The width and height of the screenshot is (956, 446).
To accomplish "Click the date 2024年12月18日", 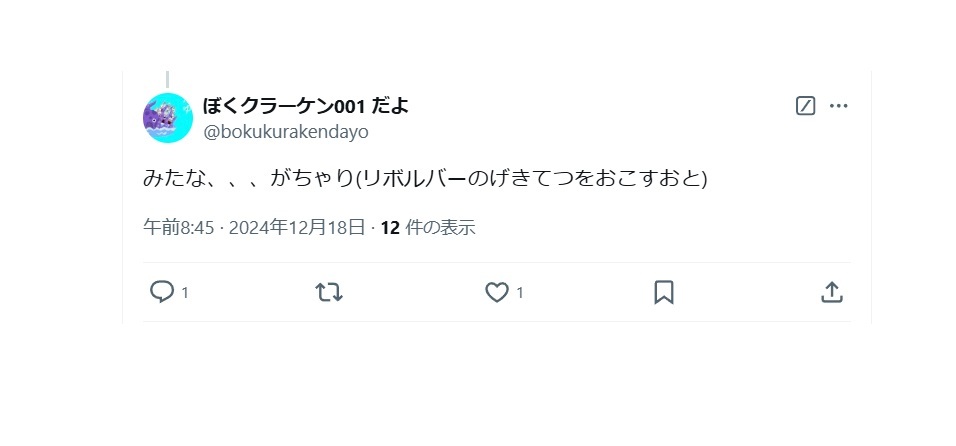I will [297, 228].
